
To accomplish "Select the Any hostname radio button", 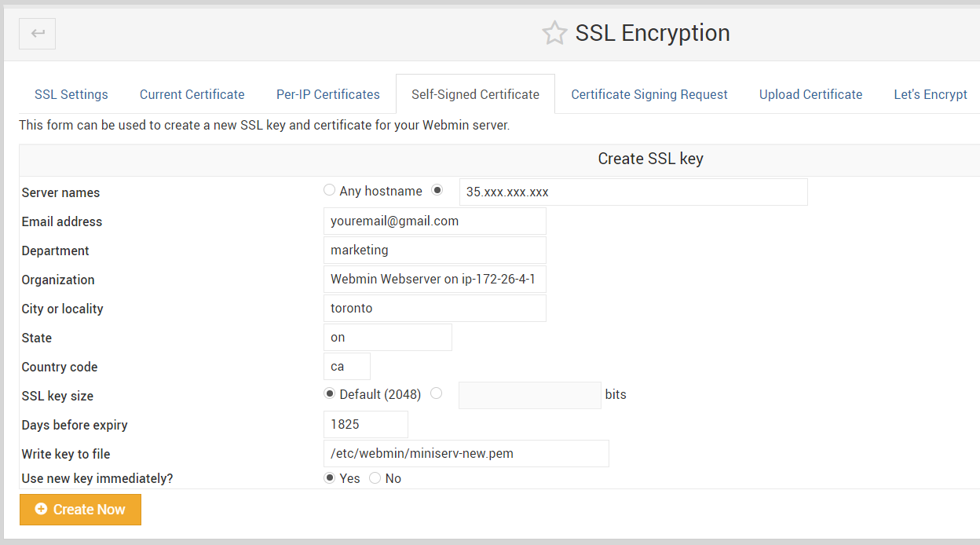I will 330,190.
